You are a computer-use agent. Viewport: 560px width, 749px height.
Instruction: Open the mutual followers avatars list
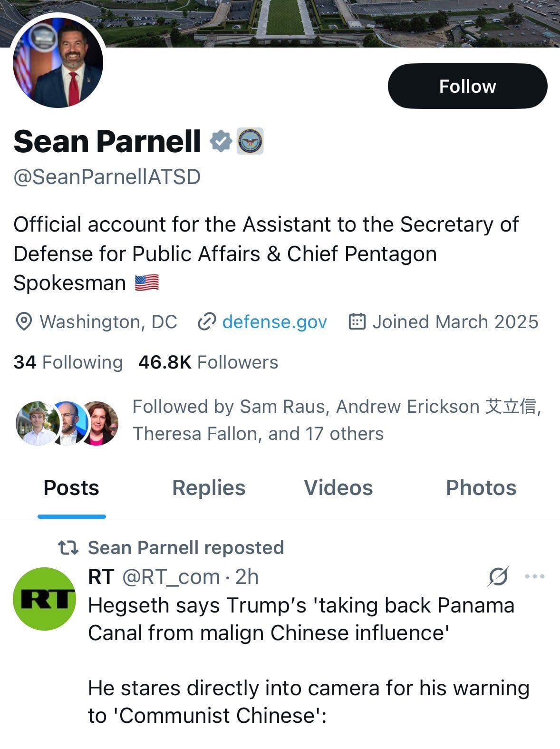point(67,423)
